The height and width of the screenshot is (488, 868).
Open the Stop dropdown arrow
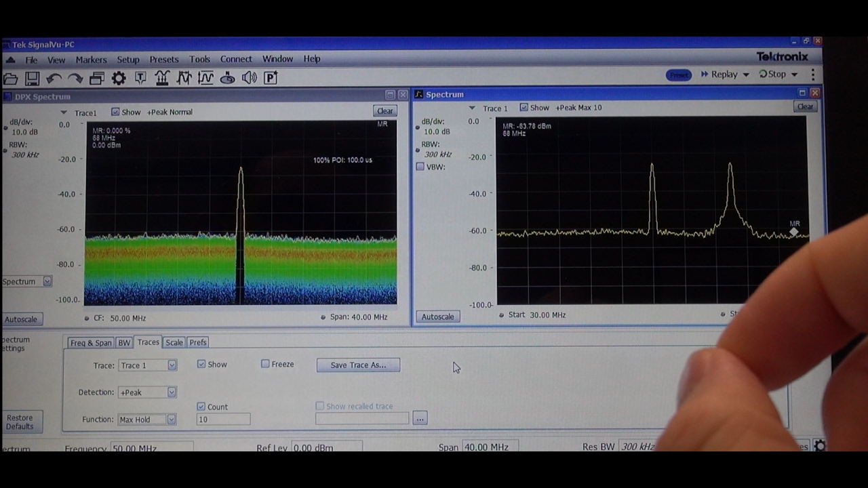(x=794, y=75)
